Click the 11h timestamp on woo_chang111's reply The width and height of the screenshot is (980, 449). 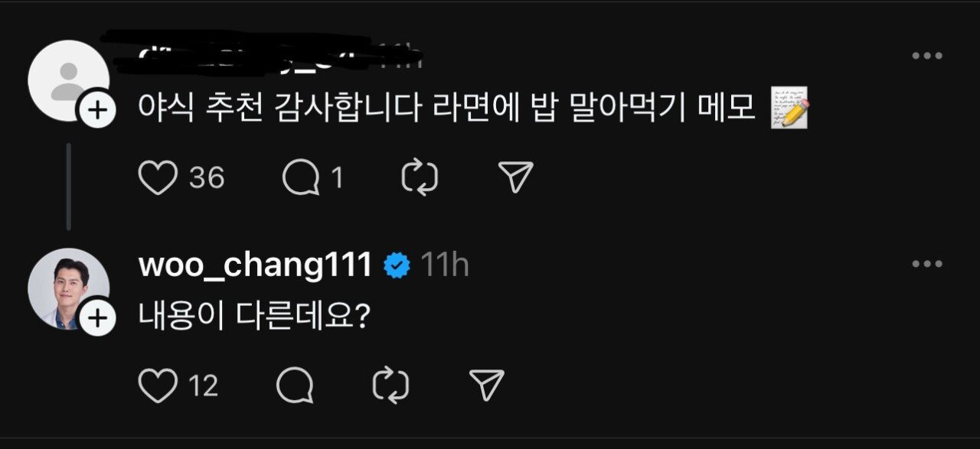445,265
